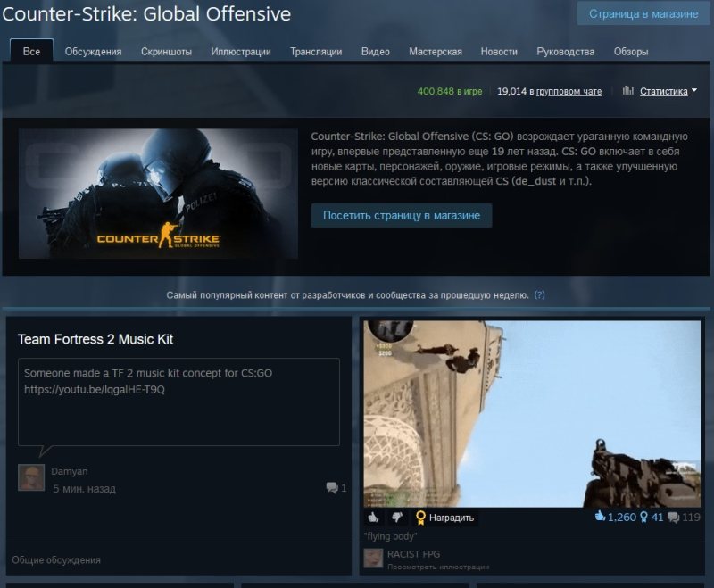Switch to the Скриншоты tab
The image size is (714, 588).
click(x=166, y=52)
